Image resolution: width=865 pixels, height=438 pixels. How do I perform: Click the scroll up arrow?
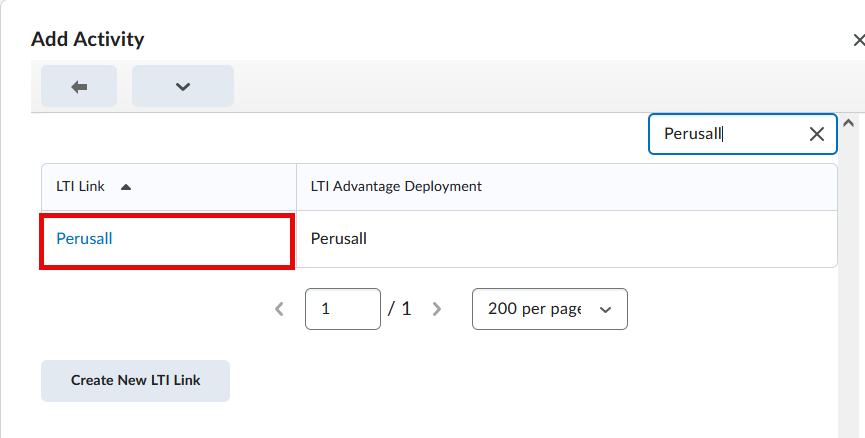[849, 124]
